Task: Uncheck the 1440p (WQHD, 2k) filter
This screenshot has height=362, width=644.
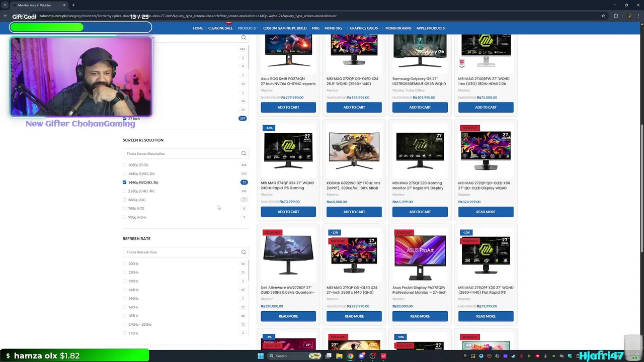Action: pyautogui.click(x=124, y=182)
